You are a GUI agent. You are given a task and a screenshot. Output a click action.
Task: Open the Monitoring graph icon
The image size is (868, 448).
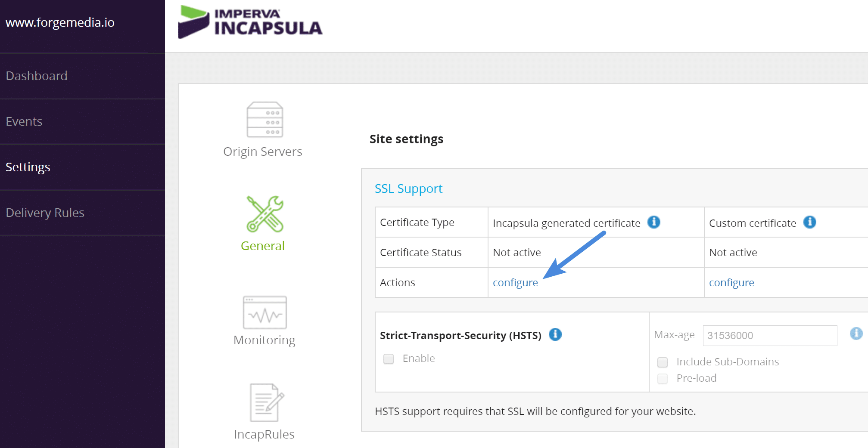264,312
